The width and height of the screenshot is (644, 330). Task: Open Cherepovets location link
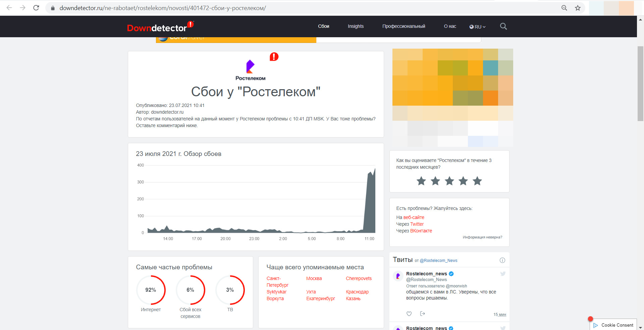pyautogui.click(x=359, y=278)
